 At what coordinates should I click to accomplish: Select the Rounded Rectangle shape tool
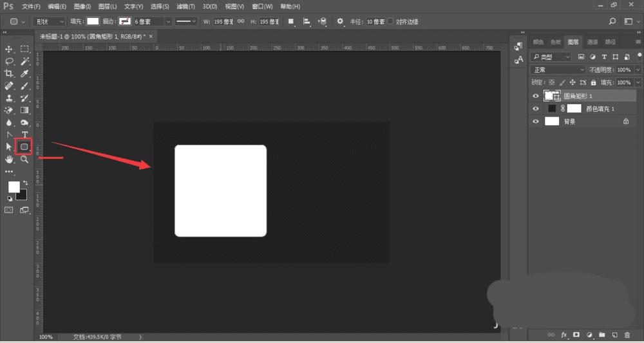coord(24,147)
